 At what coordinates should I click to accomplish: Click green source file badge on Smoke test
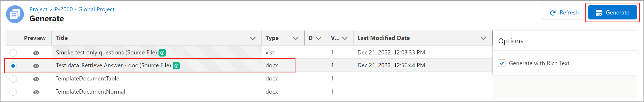pos(162,53)
